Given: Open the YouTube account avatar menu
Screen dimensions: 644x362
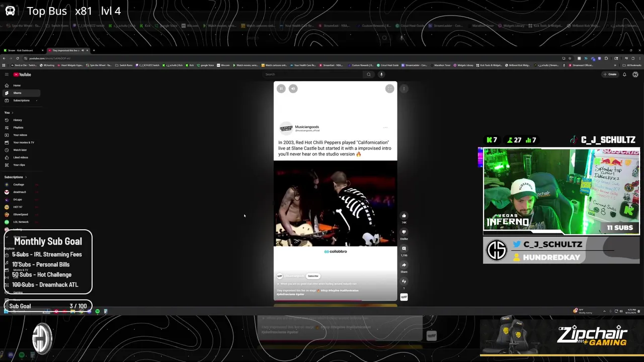Looking at the screenshot, I should coord(635,74).
